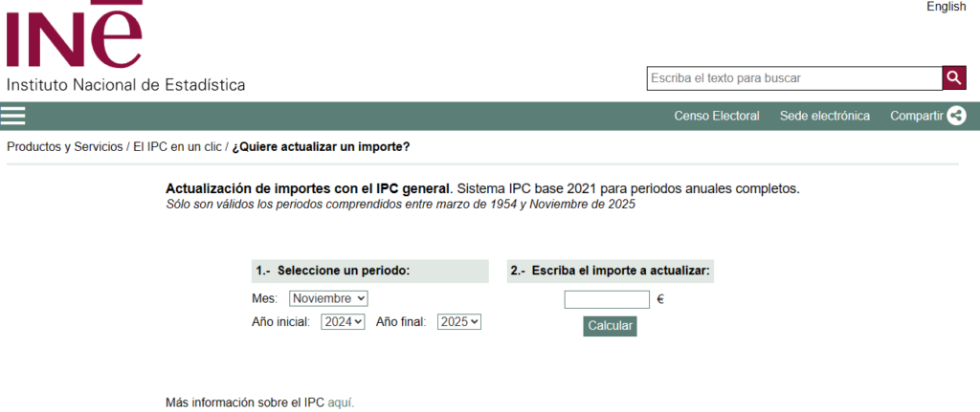Open the Productos y Servicios breadcrumb
This screenshot has height=412, width=980.
click(x=65, y=147)
